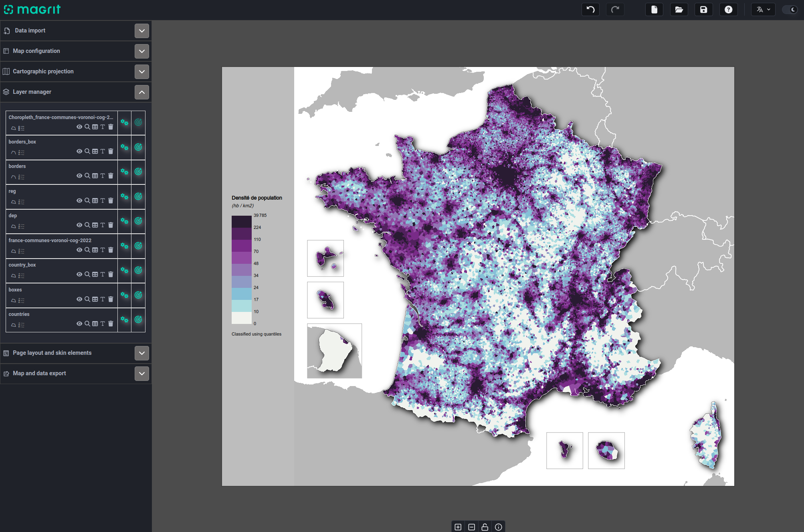Open the functionality target icon for the dep layer
Image resolution: width=804 pixels, height=532 pixels.
pyautogui.click(x=138, y=221)
